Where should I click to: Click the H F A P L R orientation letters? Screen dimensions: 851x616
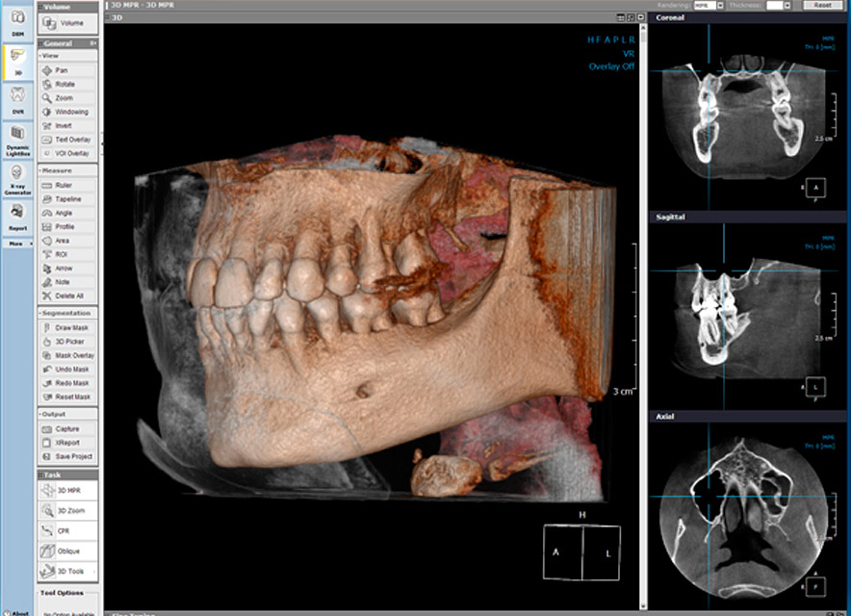611,39
